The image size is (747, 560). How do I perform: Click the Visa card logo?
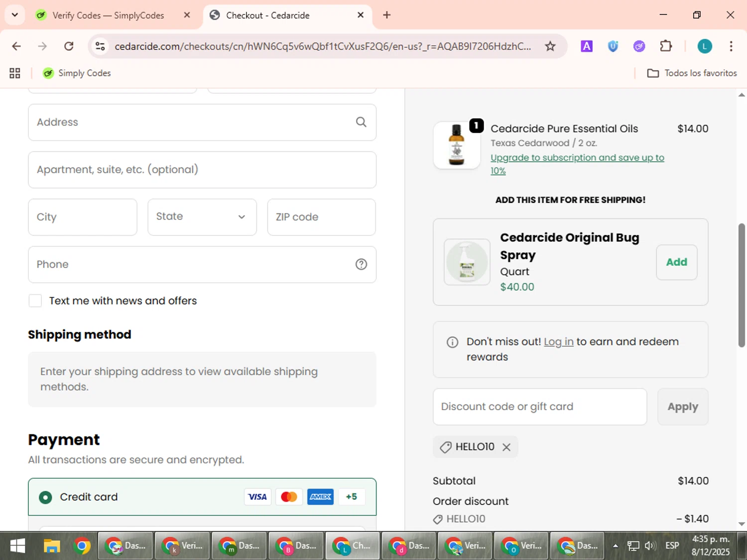click(257, 497)
